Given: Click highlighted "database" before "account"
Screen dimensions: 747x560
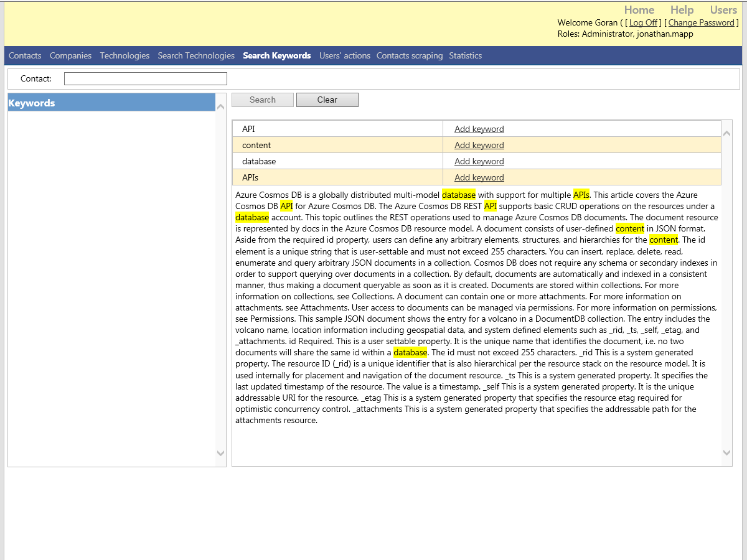Looking at the screenshot, I should 252,217.
